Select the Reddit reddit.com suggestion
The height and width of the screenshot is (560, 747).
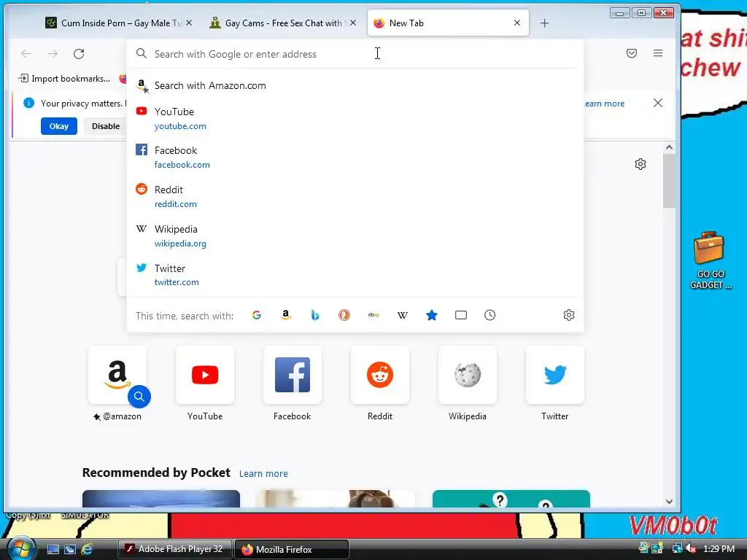[355, 197]
